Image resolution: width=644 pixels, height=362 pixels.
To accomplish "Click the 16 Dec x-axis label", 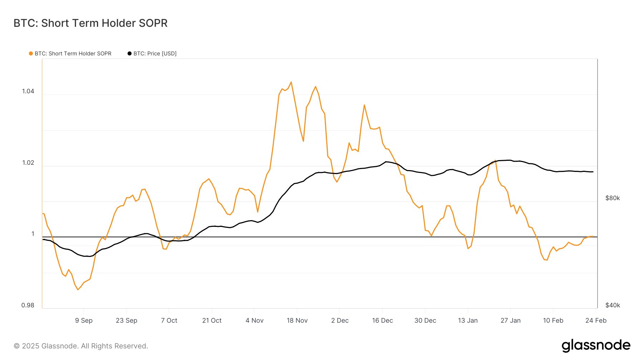I will (382, 321).
